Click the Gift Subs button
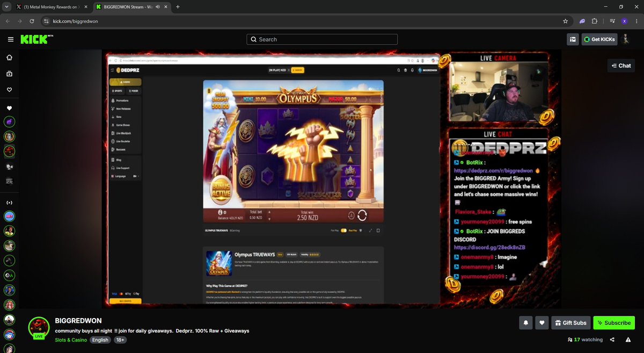Viewport: 644px width, 353px height. coord(571,322)
